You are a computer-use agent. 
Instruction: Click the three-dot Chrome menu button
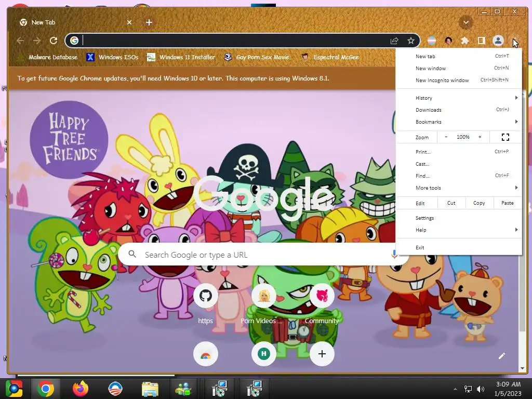coord(514,41)
